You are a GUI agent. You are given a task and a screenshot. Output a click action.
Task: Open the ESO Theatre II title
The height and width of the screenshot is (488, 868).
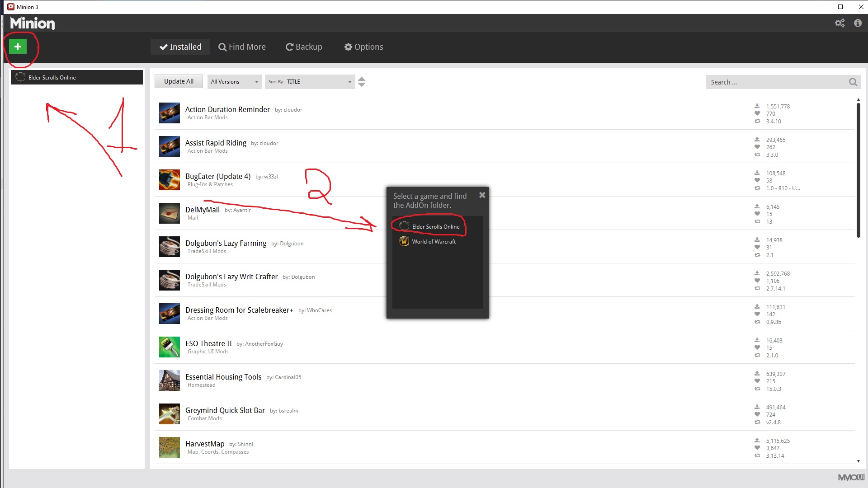(208, 343)
